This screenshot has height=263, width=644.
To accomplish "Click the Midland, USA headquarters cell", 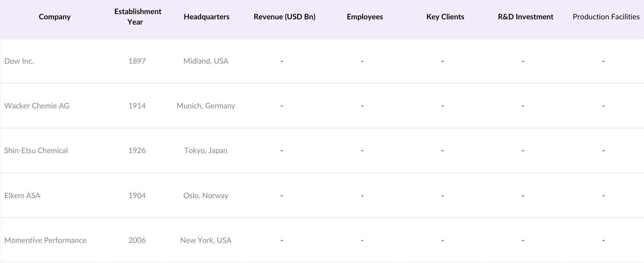I will pos(206,61).
